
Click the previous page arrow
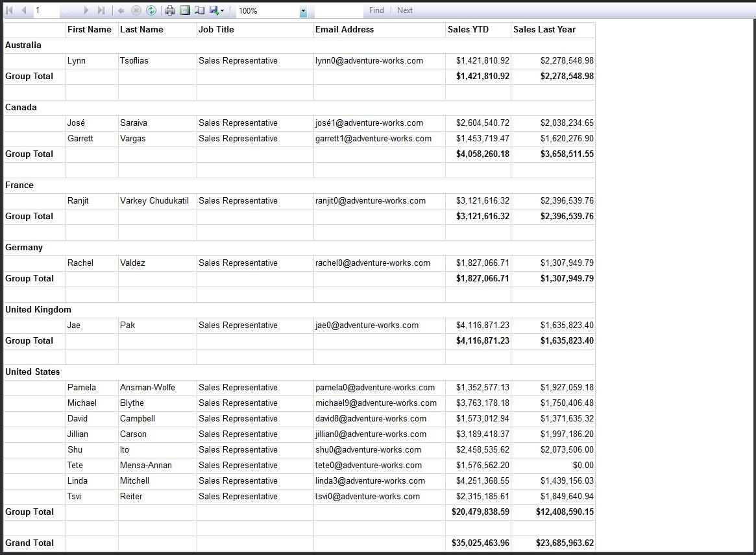click(24, 10)
